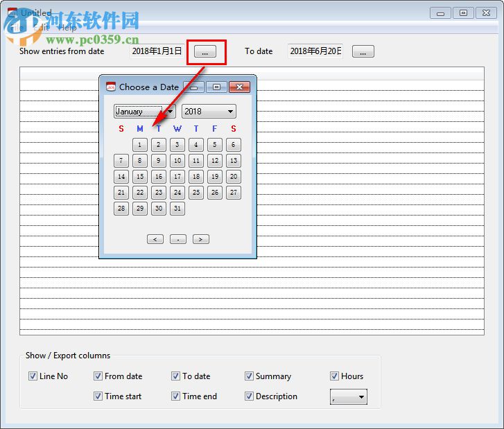Select day 7 in the calendar

coord(121,161)
